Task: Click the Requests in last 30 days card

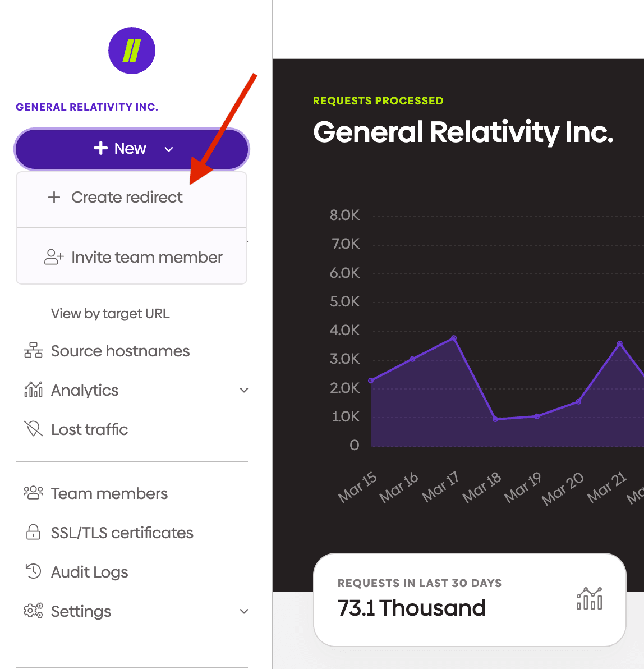Action: (469, 598)
